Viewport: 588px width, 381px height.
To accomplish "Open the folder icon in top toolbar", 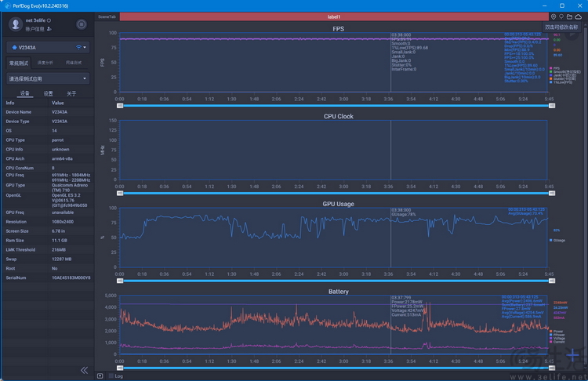I will click(569, 16).
